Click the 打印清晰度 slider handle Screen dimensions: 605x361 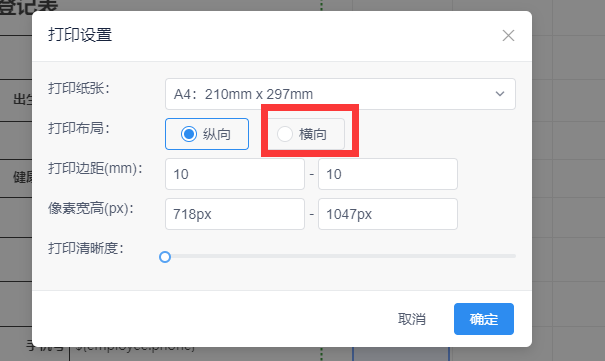[x=165, y=257]
